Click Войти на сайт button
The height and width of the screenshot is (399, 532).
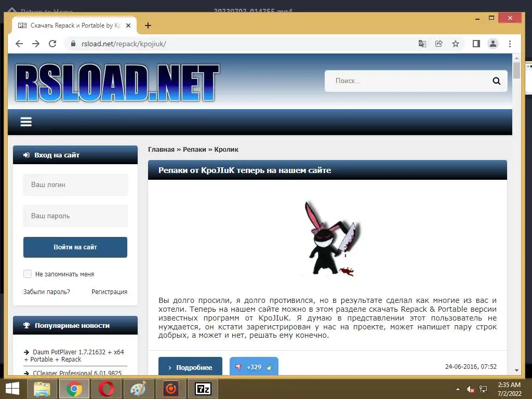pos(75,247)
